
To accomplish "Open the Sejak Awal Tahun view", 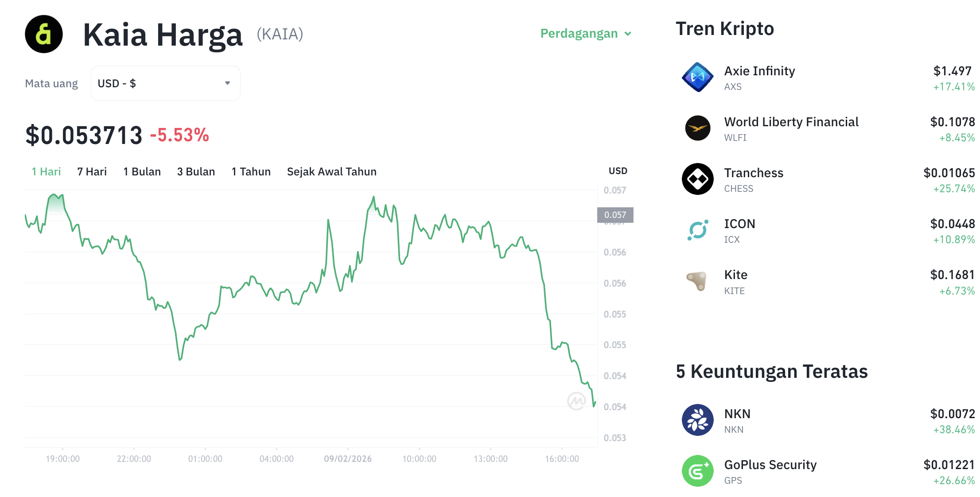I will click(x=331, y=171).
